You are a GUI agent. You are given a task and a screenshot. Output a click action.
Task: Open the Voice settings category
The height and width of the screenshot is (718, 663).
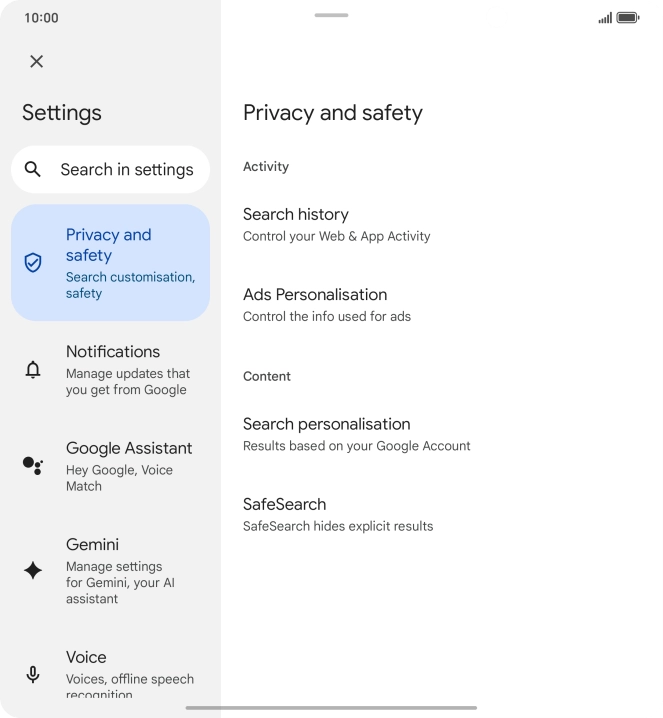point(128,674)
